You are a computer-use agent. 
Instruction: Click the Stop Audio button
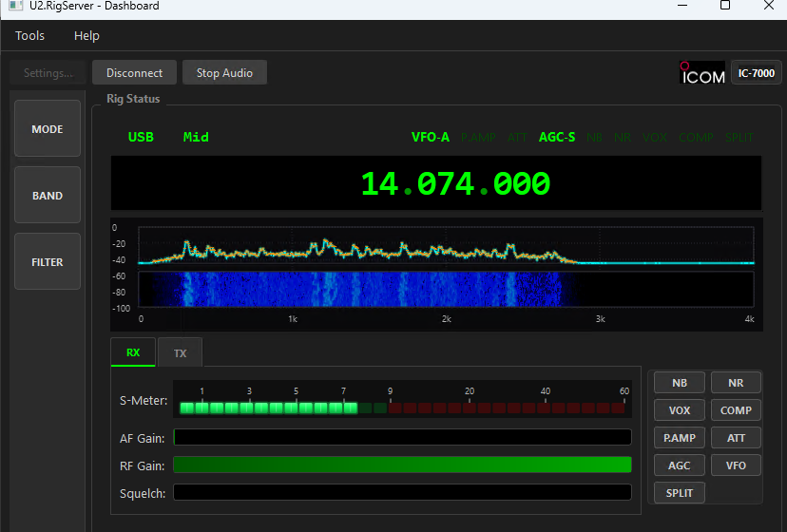tap(224, 73)
